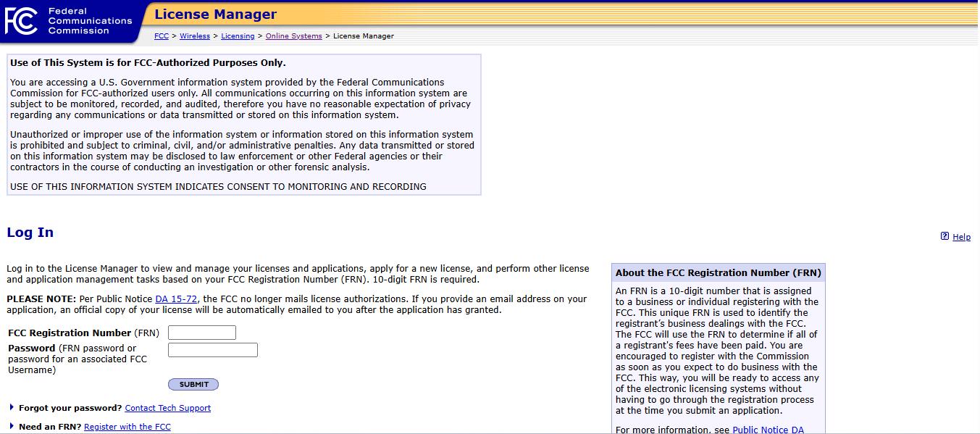Click the Log In heading
980x434 pixels.
[30, 232]
